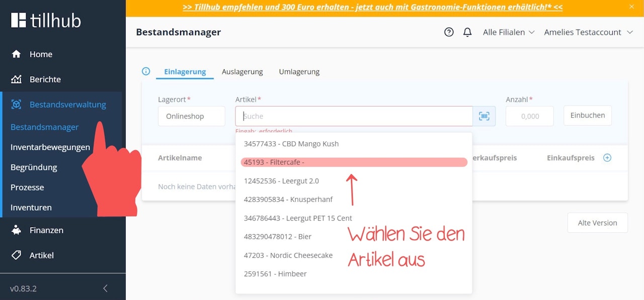The height and width of the screenshot is (300, 644).
Task: Switch to Alte Version
Action: [x=597, y=223]
